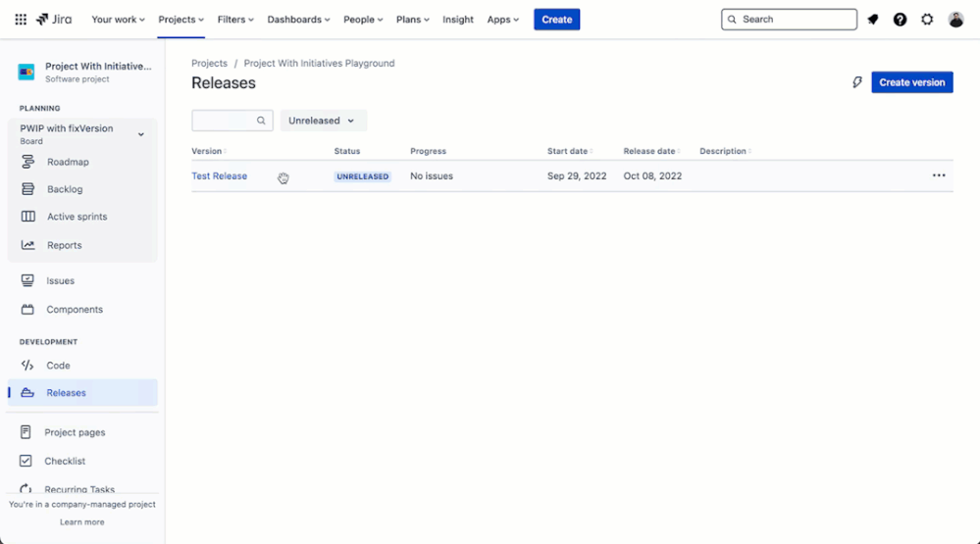Click the Backlog icon in sidebar
The image size is (980, 544).
tap(27, 189)
